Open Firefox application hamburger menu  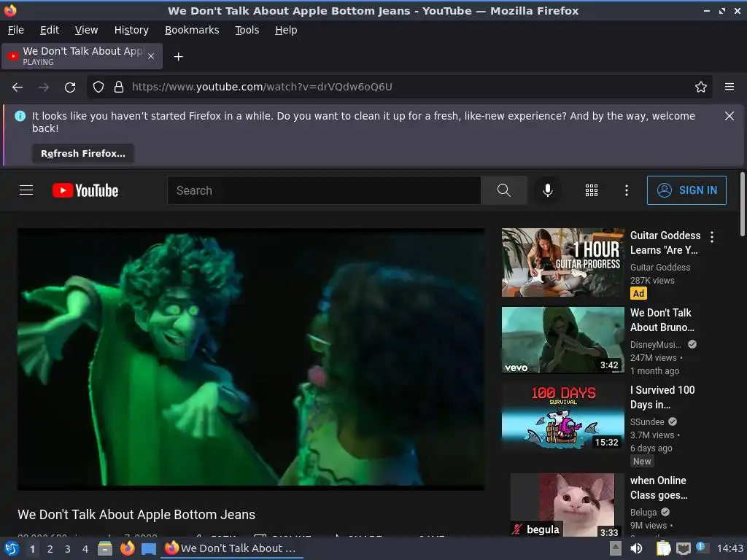[x=729, y=87]
